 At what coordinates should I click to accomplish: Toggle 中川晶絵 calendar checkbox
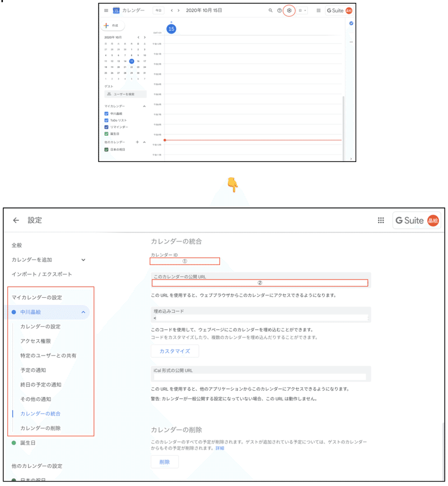click(x=106, y=114)
